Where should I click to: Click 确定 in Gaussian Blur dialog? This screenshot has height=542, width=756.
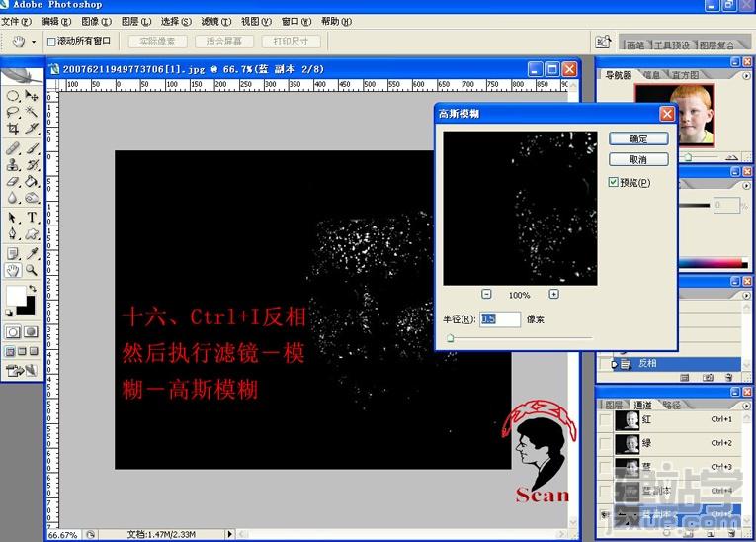[638, 139]
